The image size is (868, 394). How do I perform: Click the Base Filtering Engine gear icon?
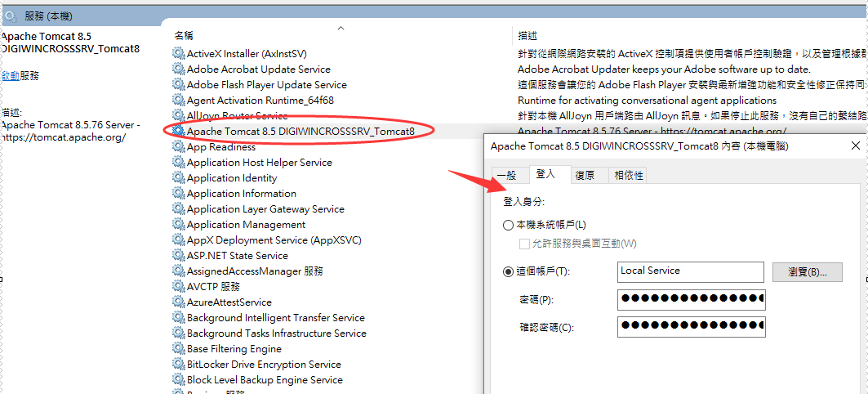coord(179,349)
